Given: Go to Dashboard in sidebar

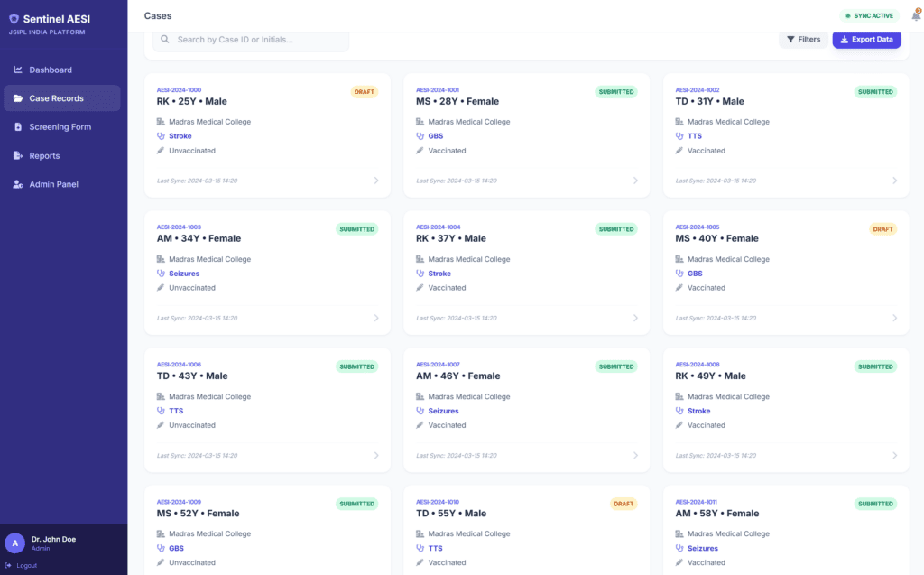Looking at the screenshot, I should pos(51,70).
